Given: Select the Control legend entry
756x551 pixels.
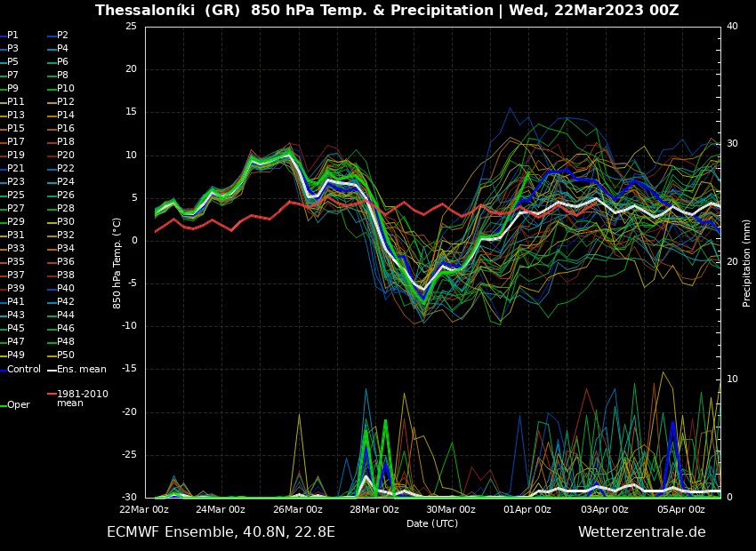Looking at the screenshot, I should point(23,369).
